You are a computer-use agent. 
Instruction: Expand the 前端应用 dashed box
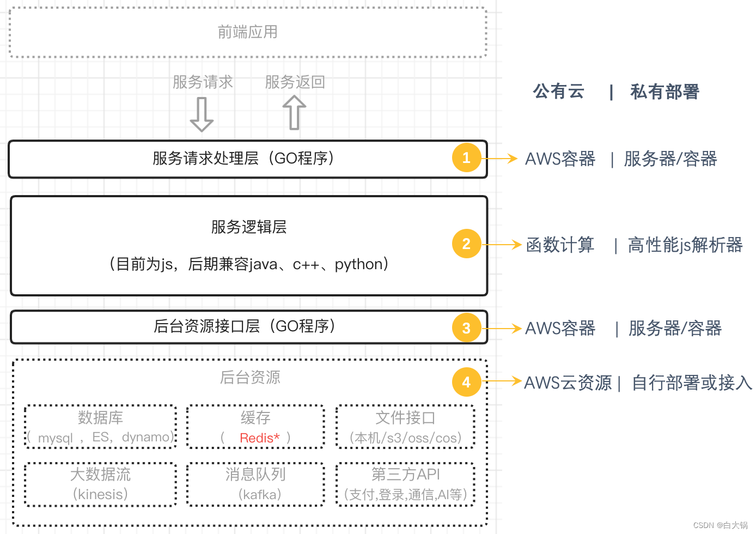tap(247, 32)
